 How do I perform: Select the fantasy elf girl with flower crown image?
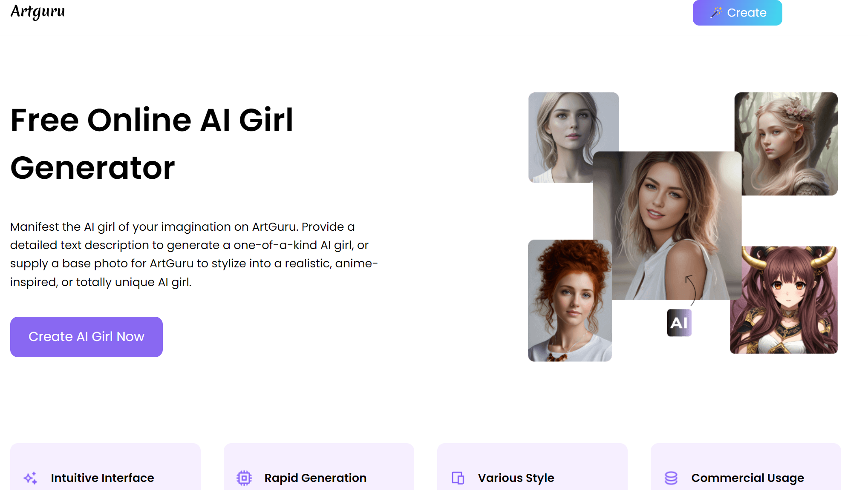click(x=789, y=143)
